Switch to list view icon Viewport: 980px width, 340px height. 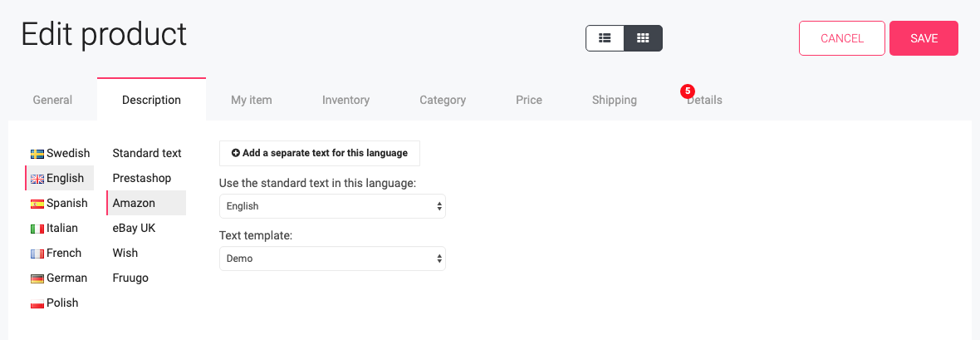coord(605,38)
